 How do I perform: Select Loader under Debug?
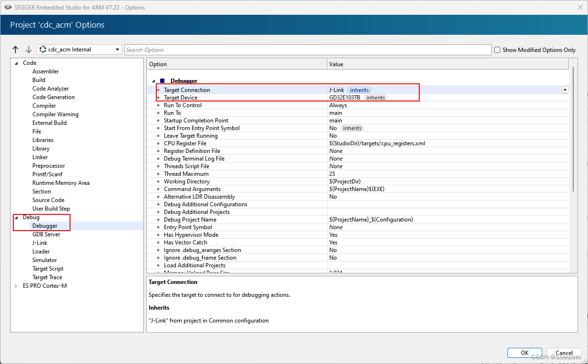pyautogui.click(x=41, y=252)
